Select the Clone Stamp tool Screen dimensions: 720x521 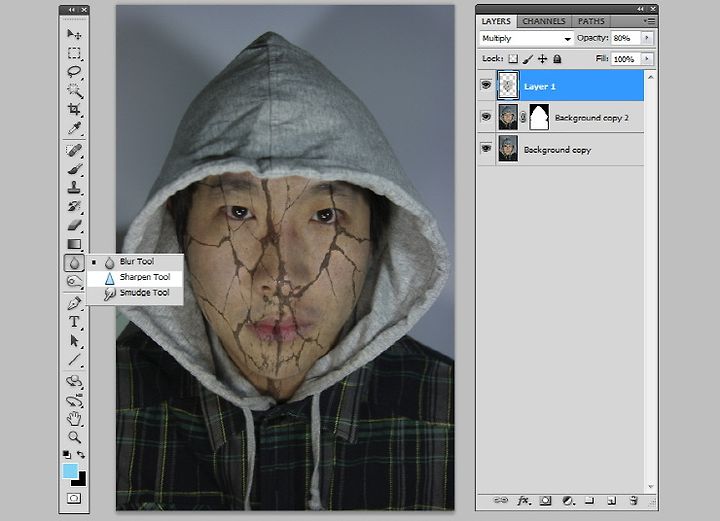pos(74,188)
